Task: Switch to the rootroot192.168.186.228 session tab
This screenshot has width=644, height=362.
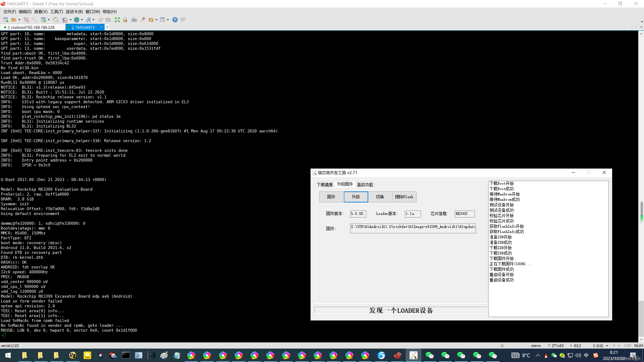Action: (33, 27)
